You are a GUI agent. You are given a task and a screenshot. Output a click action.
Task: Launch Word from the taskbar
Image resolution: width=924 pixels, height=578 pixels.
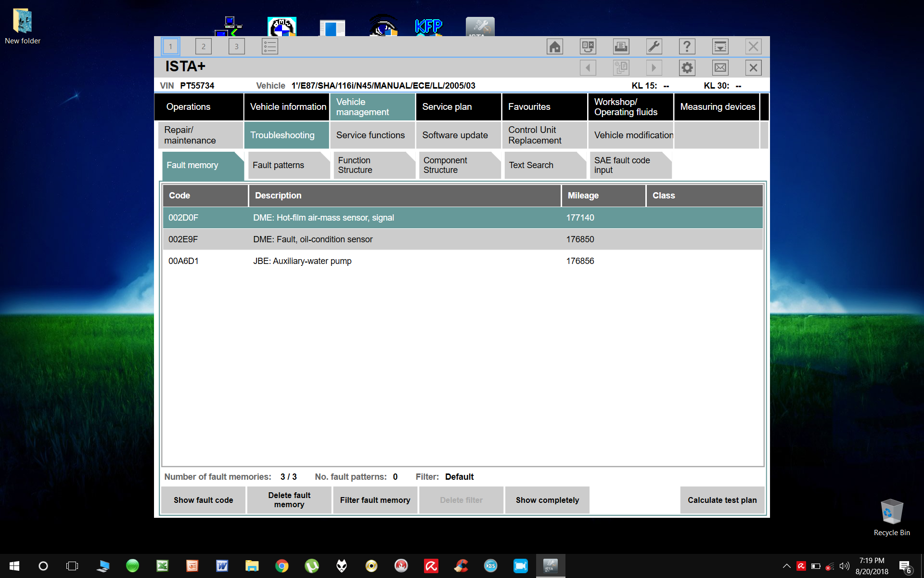pyautogui.click(x=222, y=566)
